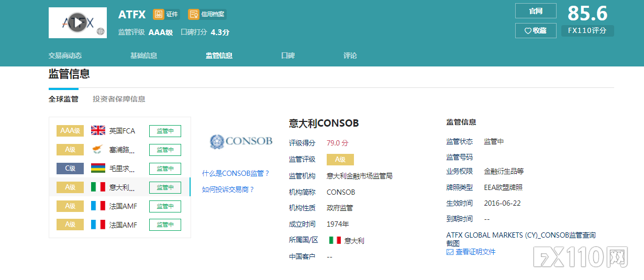Screen dimensions: 644x280
Task: Play the ATFX video thumbnail
Action: point(77,23)
